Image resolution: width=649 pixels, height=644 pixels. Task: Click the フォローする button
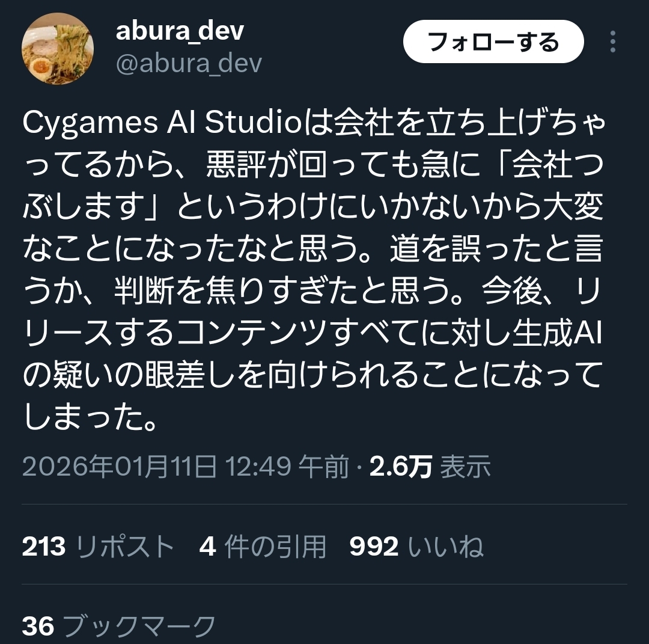point(493,41)
